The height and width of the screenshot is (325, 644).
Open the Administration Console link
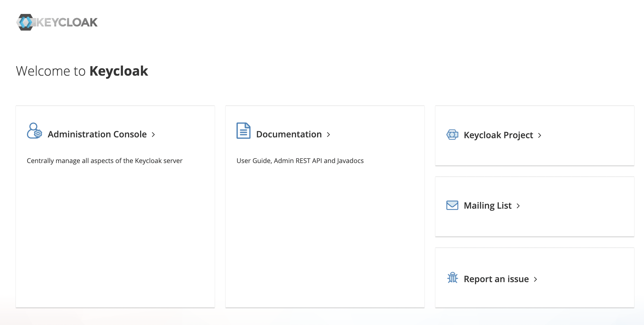click(x=97, y=134)
